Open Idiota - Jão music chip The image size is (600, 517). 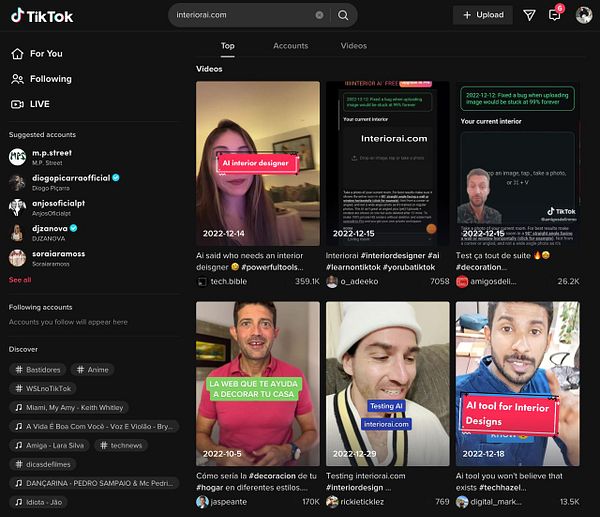pos(38,502)
